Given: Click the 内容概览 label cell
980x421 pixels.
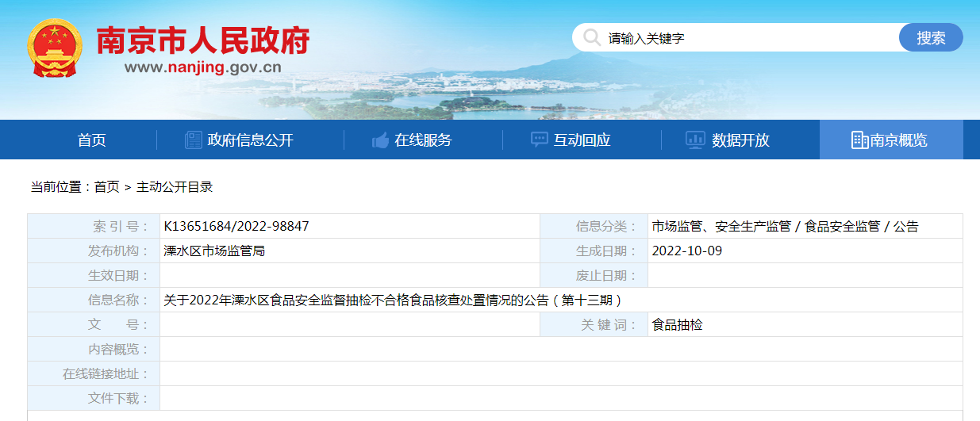Looking at the screenshot, I should click(x=94, y=350).
